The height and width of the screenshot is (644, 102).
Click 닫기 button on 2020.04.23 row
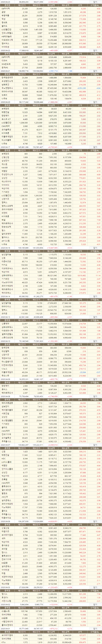(x=95, y=2)
